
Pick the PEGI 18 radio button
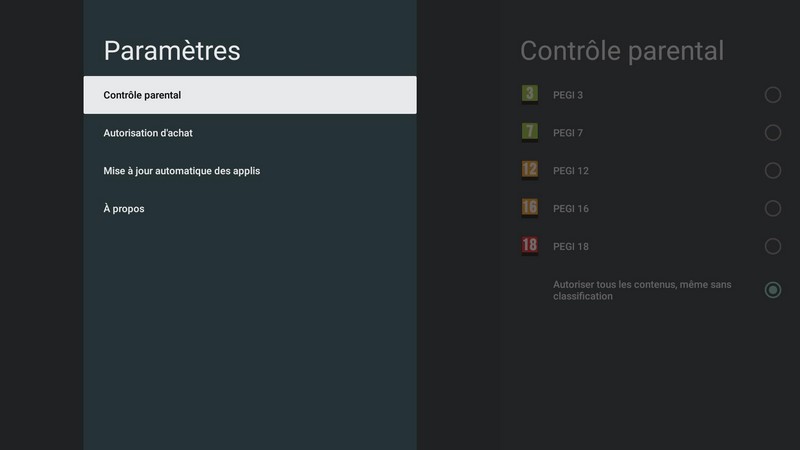pos(773,247)
